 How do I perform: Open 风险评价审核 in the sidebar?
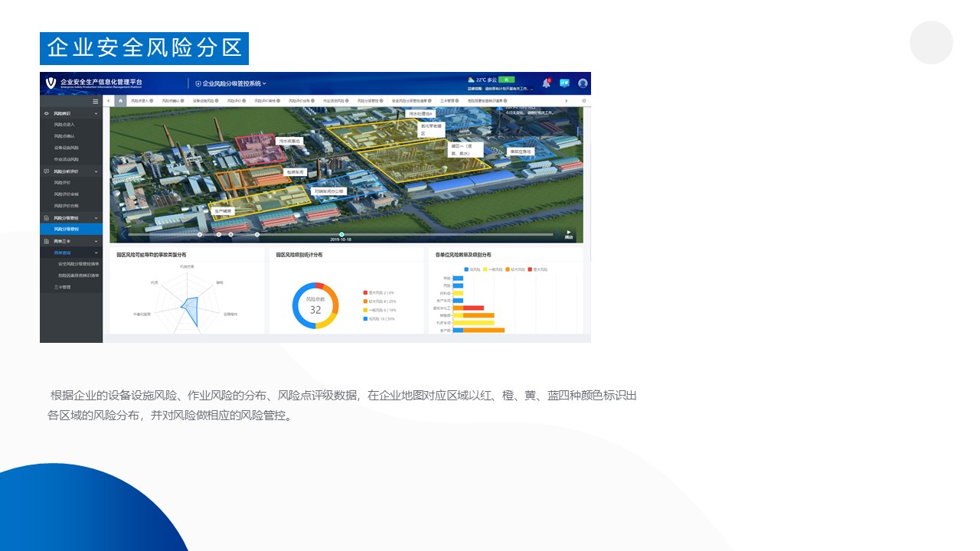(x=67, y=194)
